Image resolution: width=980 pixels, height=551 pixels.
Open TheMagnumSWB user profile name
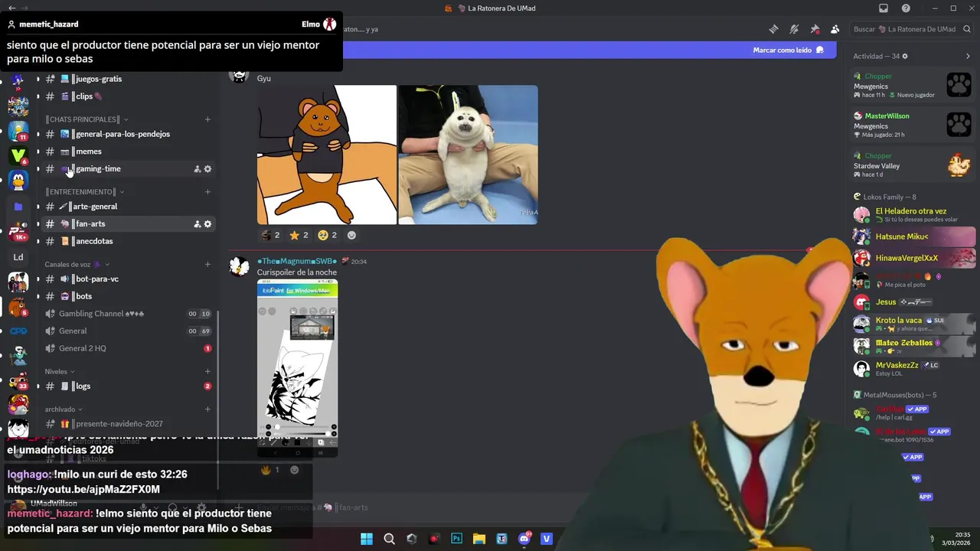coord(297,261)
